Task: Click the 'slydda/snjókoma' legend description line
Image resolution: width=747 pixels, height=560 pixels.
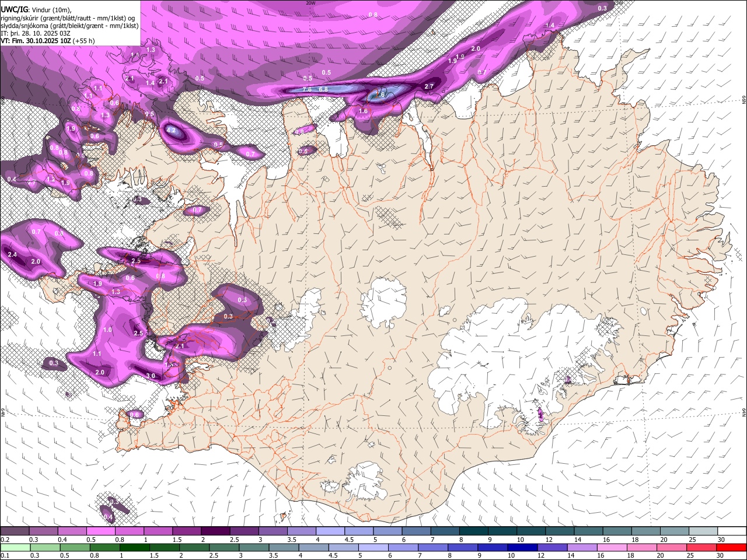Action: (x=69, y=26)
